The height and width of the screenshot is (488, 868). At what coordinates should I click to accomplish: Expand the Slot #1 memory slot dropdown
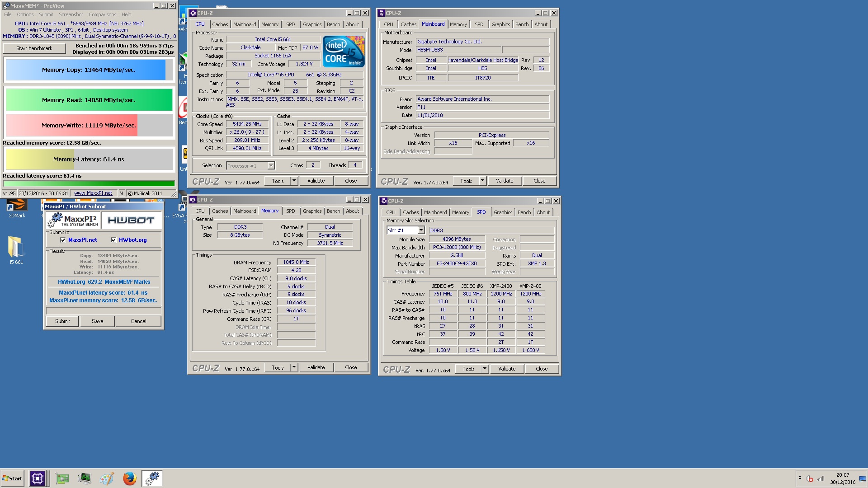(x=421, y=230)
